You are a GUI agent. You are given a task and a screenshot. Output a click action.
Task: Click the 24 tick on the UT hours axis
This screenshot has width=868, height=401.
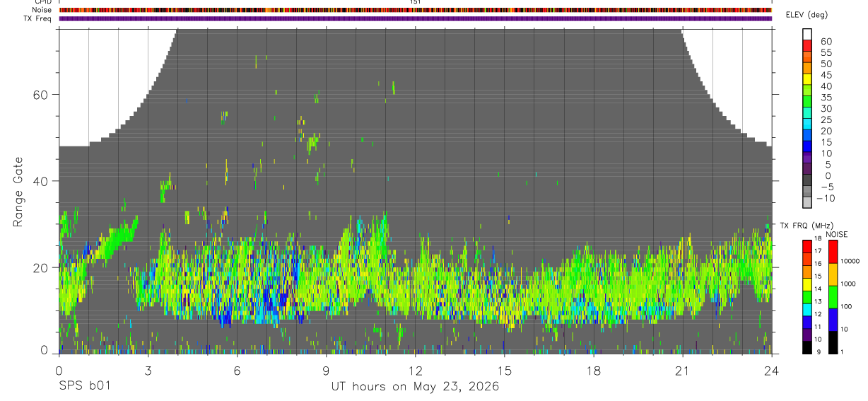[x=772, y=370]
